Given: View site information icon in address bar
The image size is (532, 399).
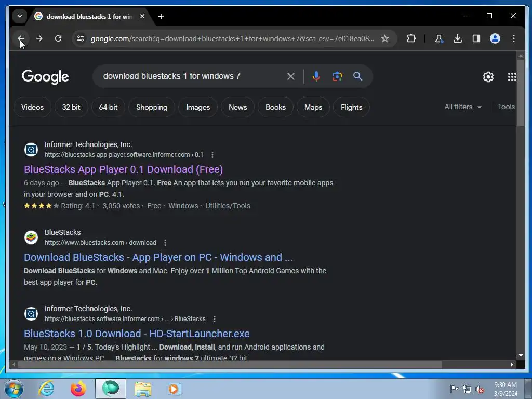Looking at the screenshot, I should (x=81, y=38).
